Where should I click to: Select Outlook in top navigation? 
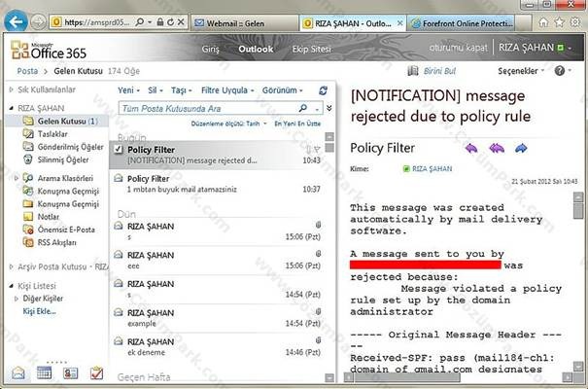pos(256,50)
